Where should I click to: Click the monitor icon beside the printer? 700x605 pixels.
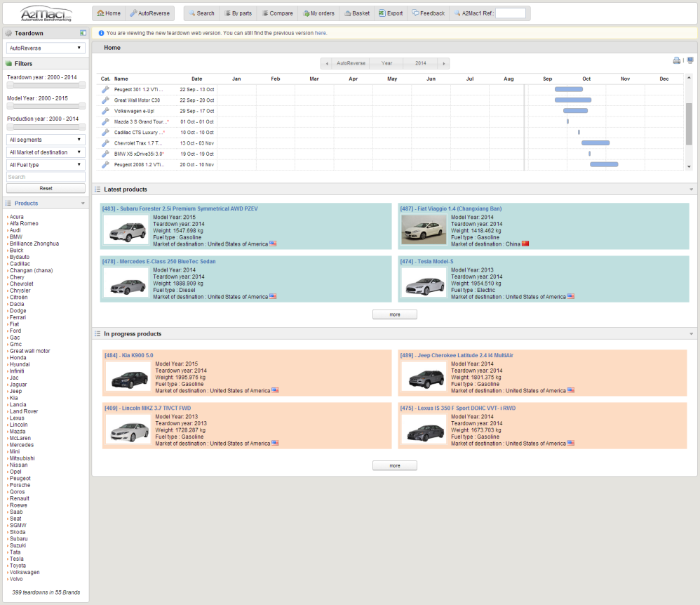point(690,60)
